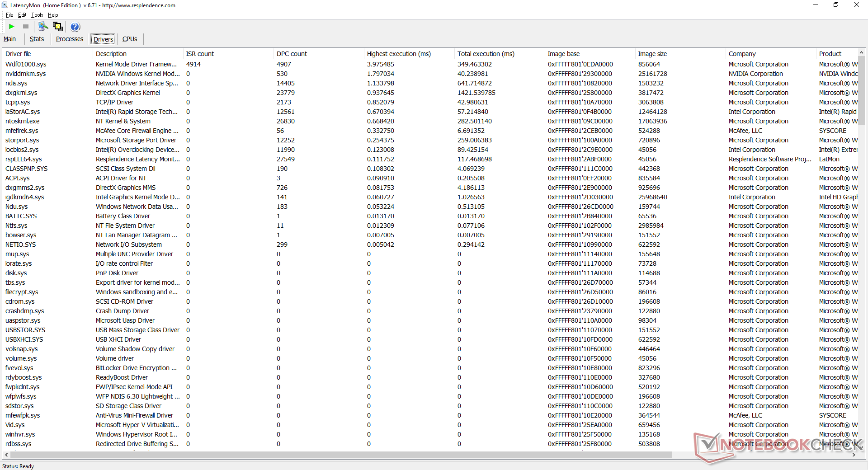This screenshot has height=470, width=868.
Task: Click the LatencyMon title bar icon
Action: [x=5, y=5]
